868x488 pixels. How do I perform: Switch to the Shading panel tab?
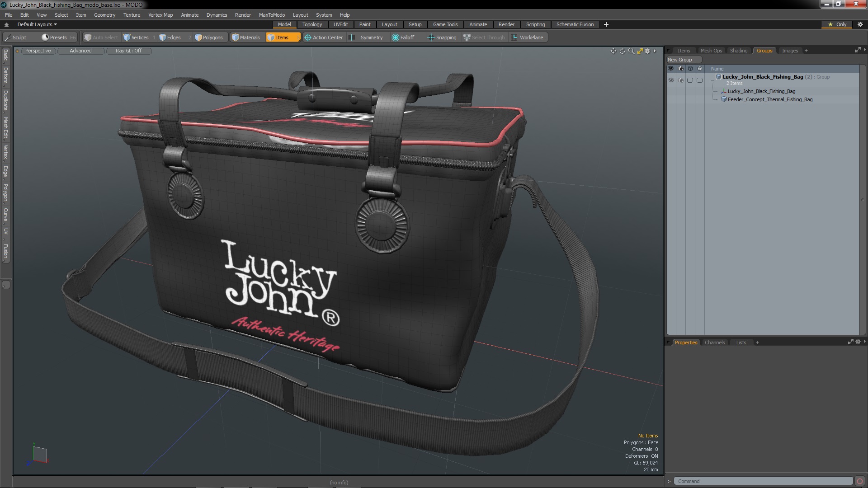(738, 51)
